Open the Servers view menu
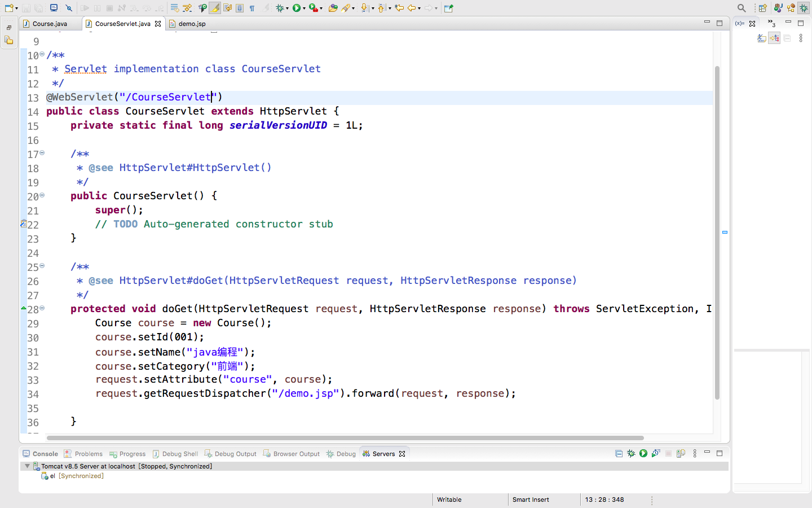 [695, 453]
